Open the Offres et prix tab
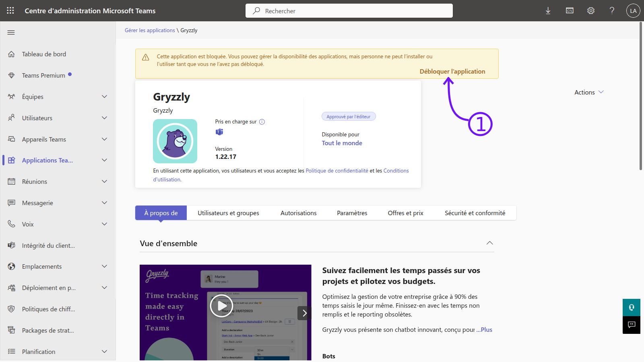Image resolution: width=644 pixels, height=362 pixels. pyautogui.click(x=406, y=213)
